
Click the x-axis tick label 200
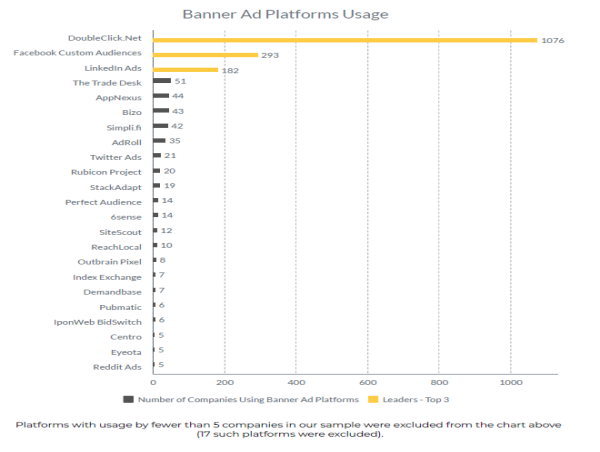tap(225, 382)
